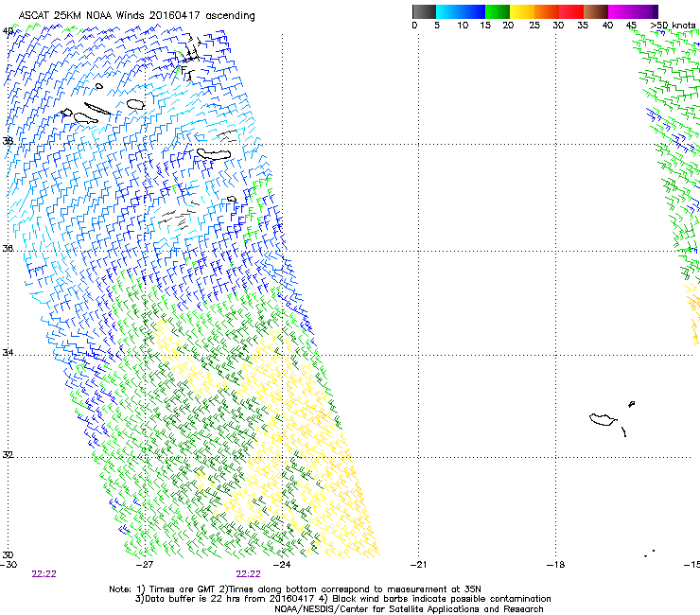
Task: Click the long thin São Jorge island outline
Action: [x=97, y=109]
